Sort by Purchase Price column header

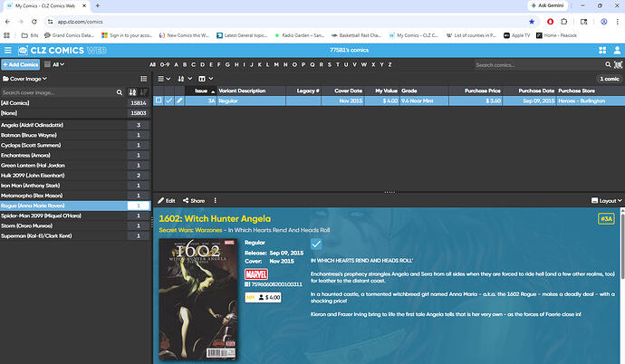(x=476, y=91)
